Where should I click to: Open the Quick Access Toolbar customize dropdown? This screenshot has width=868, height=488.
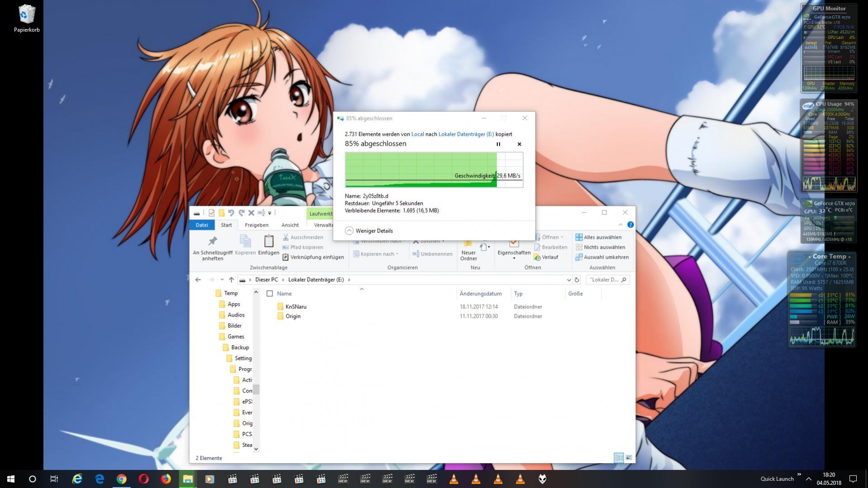(x=270, y=213)
